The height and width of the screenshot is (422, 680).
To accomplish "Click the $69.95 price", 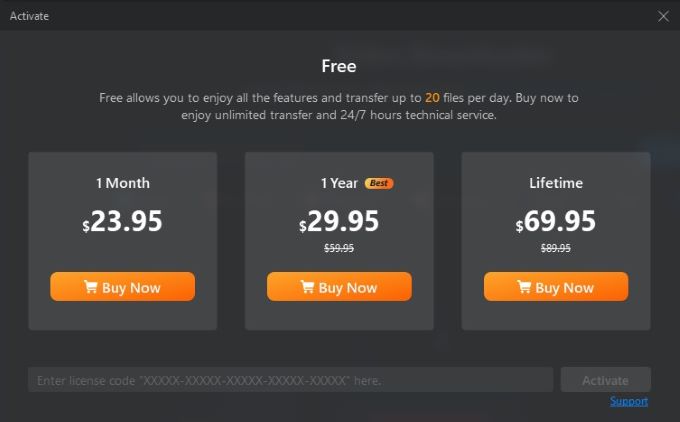I will 556,221.
